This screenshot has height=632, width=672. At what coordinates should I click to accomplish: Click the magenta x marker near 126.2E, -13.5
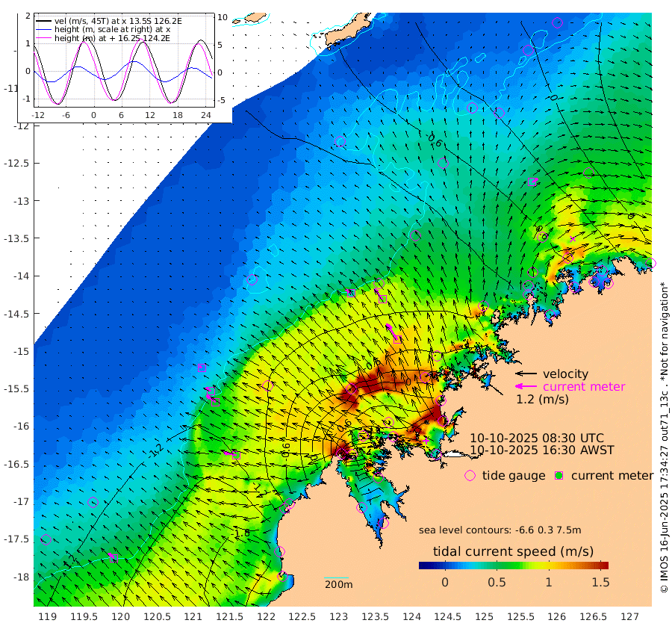click(x=573, y=239)
